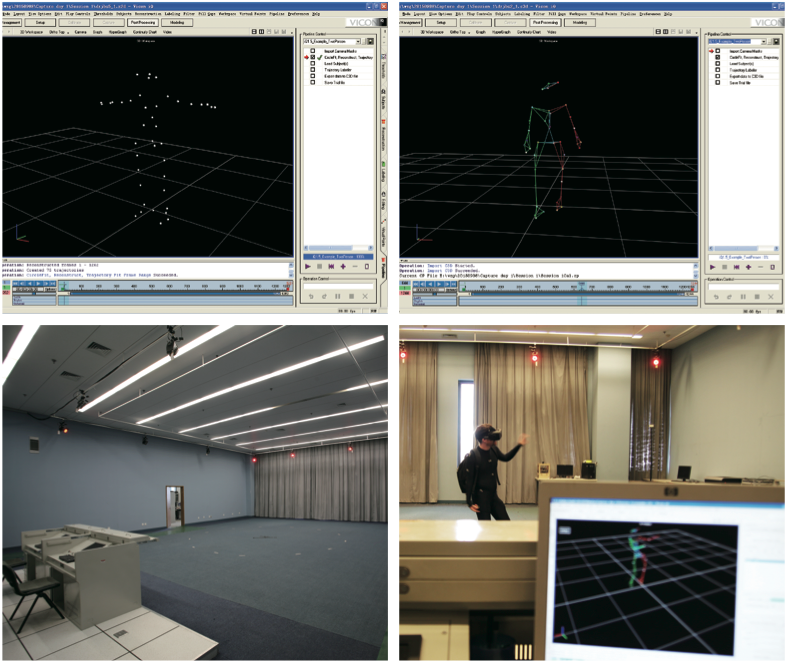Switch to Camera view tab, marker-cloud window
The image size is (787, 664).
(x=80, y=32)
